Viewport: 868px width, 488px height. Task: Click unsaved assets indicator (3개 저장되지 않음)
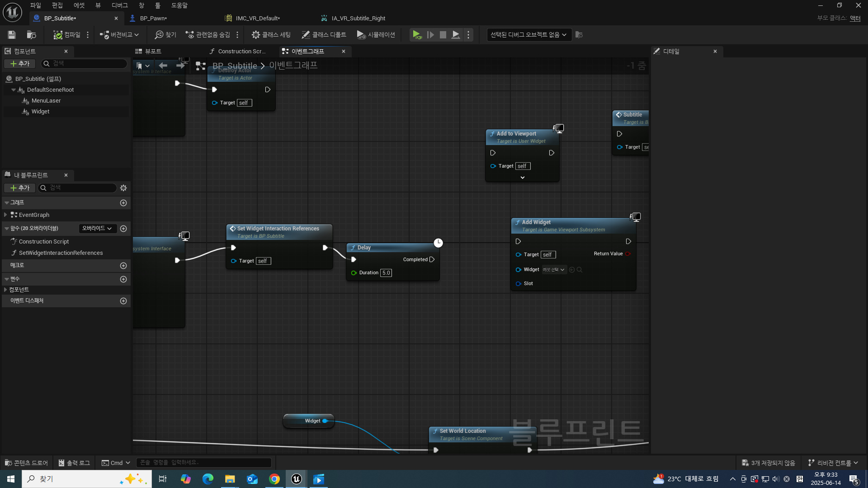click(x=768, y=463)
